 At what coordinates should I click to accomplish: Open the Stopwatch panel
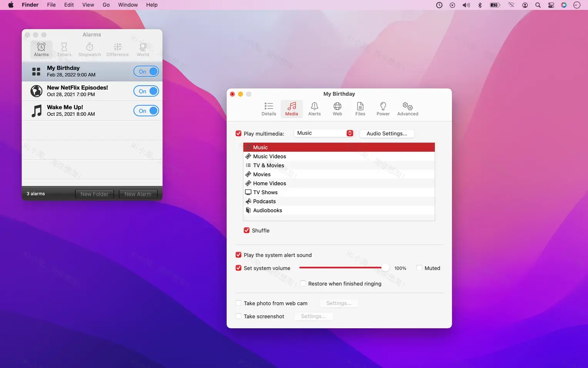[x=89, y=49]
